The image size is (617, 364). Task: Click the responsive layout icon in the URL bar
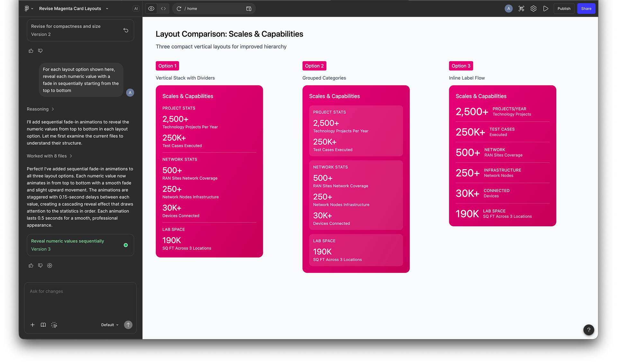248,9
